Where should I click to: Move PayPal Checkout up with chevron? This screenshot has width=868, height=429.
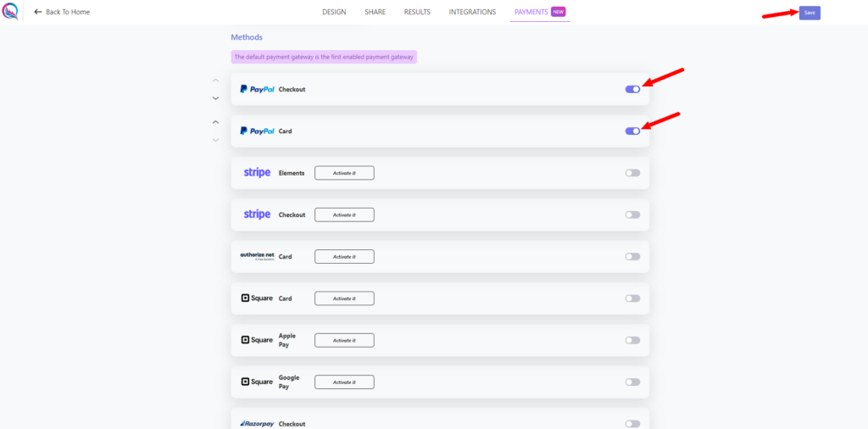[x=216, y=81]
